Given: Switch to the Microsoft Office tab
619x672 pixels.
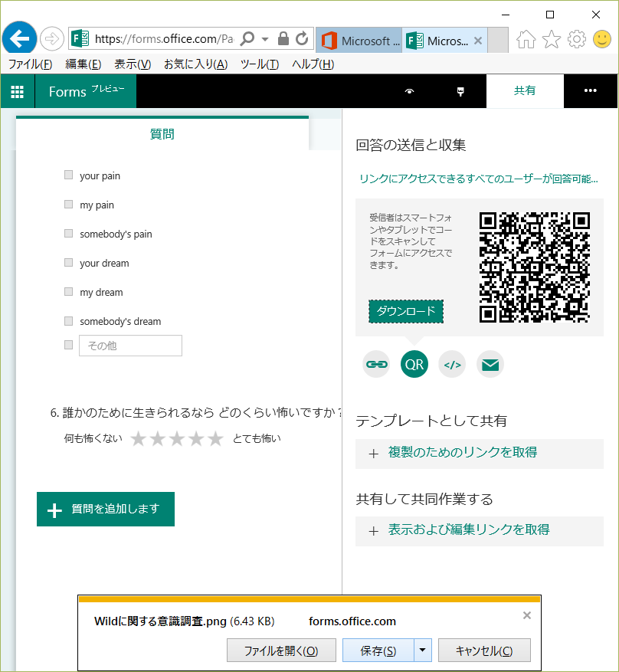Looking at the screenshot, I should pos(359,41).
